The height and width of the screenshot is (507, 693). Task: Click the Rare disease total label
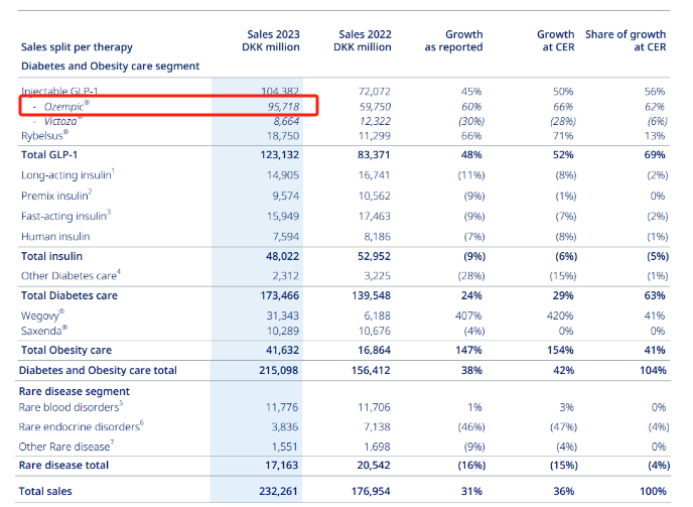pos(64,465)
